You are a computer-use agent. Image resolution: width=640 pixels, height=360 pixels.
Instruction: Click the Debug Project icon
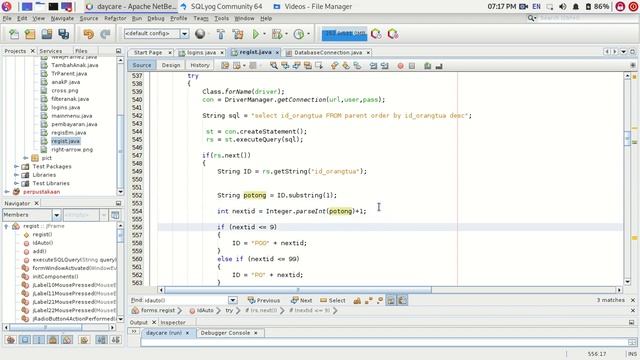[x=277, y=34]
